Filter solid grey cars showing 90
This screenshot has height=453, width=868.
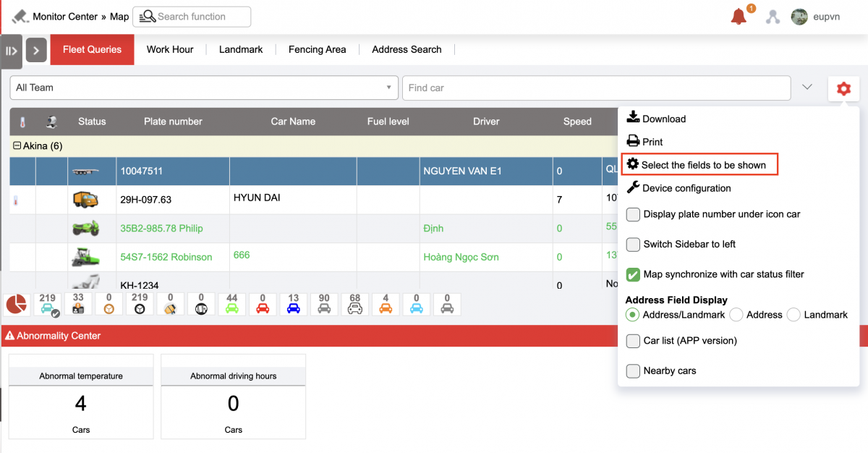pos(324,304)
